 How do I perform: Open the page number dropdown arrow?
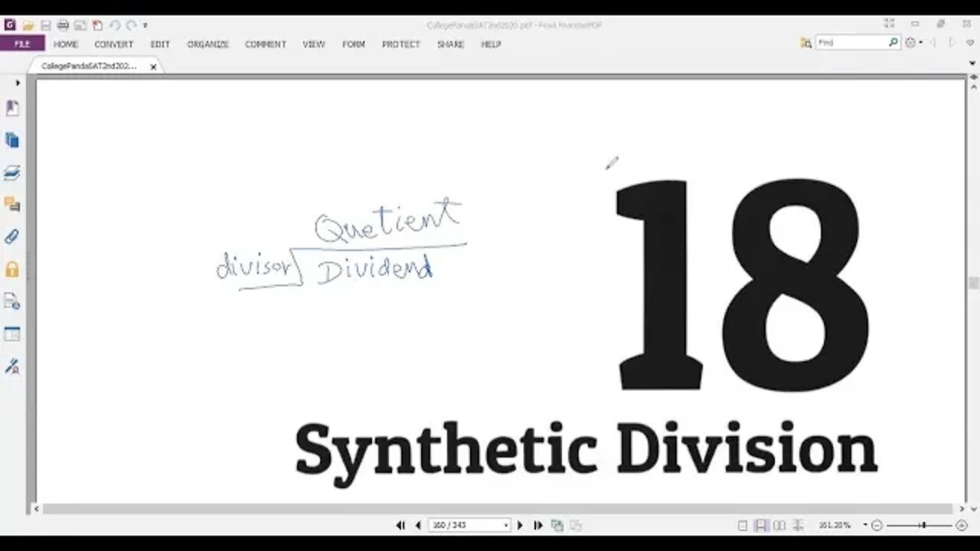click(505, 525)
